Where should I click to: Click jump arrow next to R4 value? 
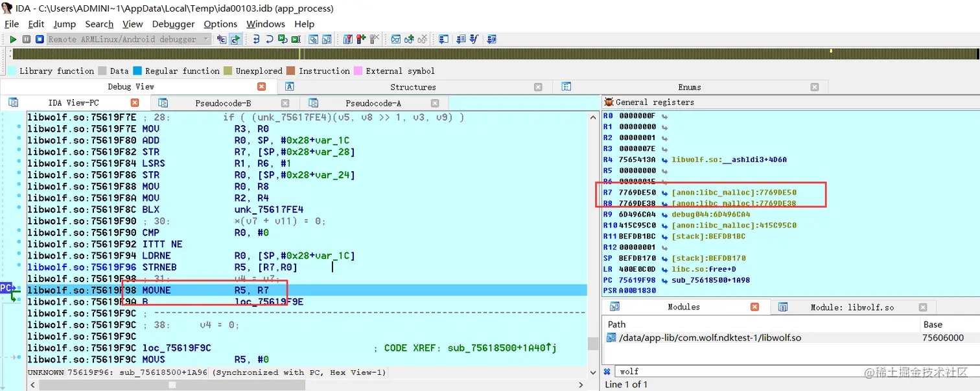(664, 160)
